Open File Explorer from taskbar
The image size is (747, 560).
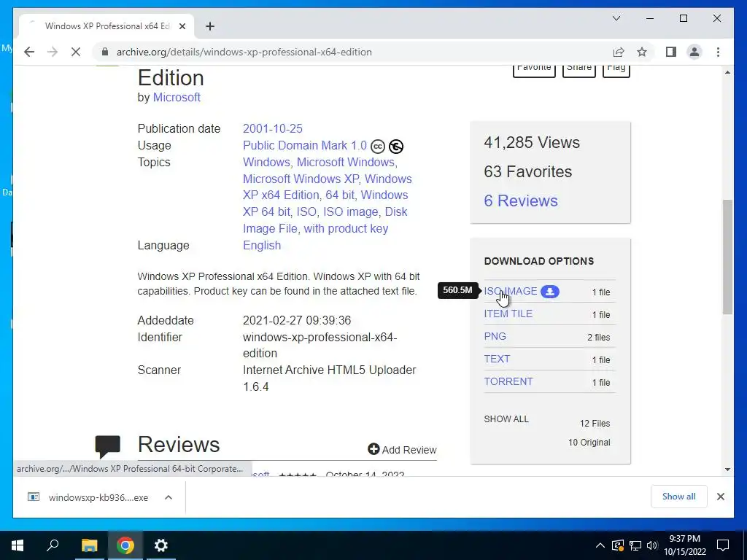click(x=89, y=545)
